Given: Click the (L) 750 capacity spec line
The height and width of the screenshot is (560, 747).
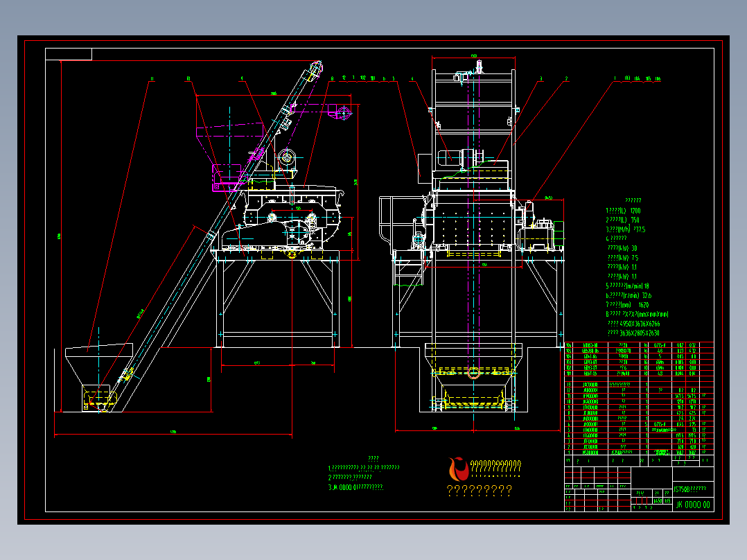Looking at the screenshot, I should (623, 220).
